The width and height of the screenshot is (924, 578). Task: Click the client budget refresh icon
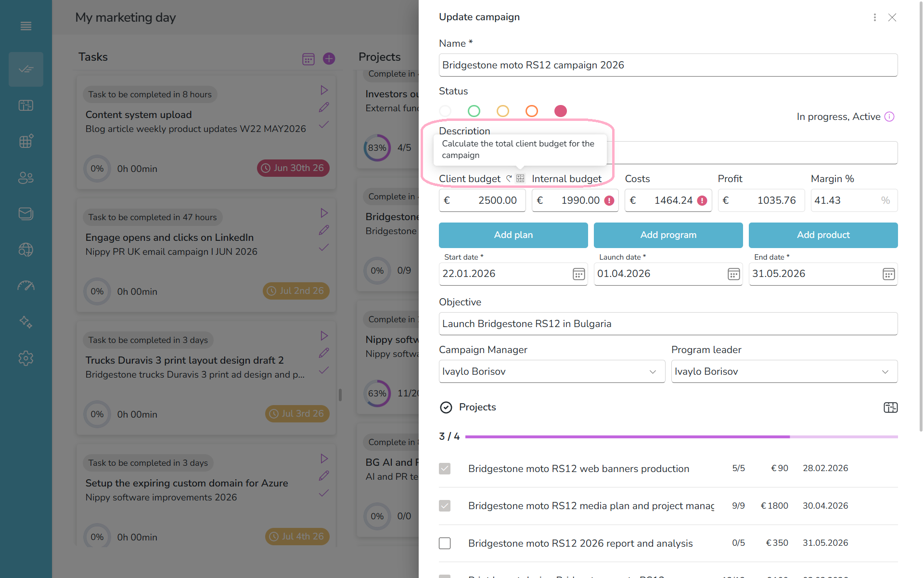[509, 178]
